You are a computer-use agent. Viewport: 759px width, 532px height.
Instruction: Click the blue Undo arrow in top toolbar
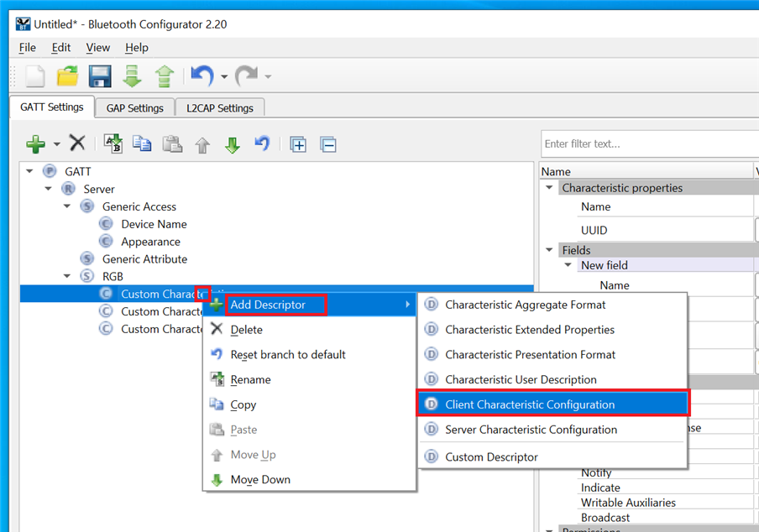coord(202,77)
